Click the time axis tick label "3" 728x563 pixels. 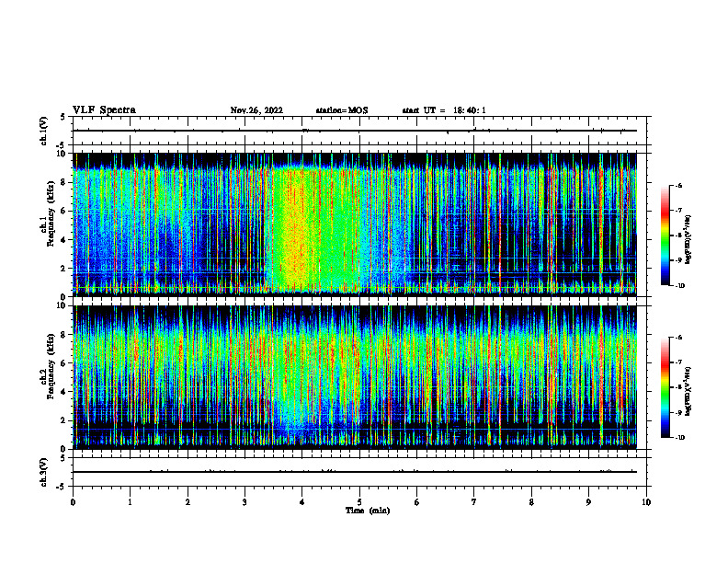(x=245, y=502)
